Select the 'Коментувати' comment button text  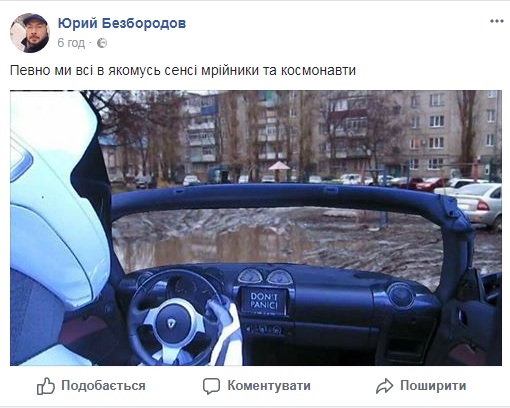[269, 386]
